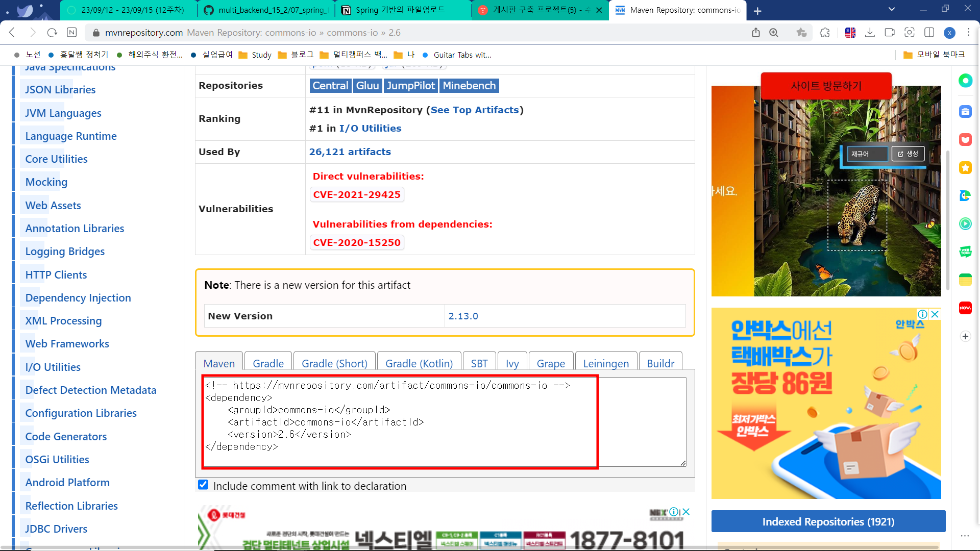
Task: Open the browser three-dot menu
Action: [x=968, y=33]
